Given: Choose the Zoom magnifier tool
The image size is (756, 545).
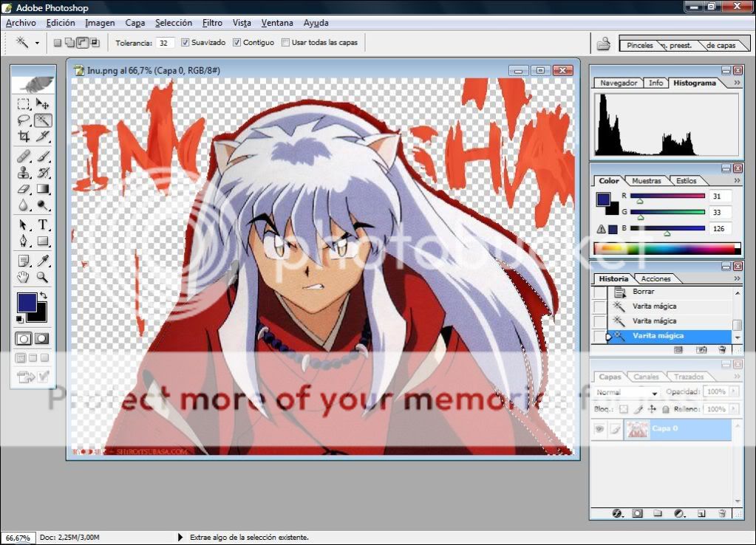Looking at the screenshot, I should [43, 277].
